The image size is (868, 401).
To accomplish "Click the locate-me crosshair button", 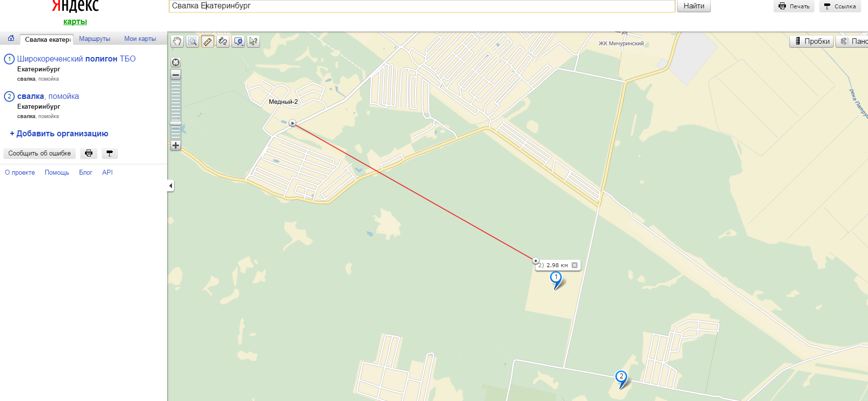I will [175, 62].
